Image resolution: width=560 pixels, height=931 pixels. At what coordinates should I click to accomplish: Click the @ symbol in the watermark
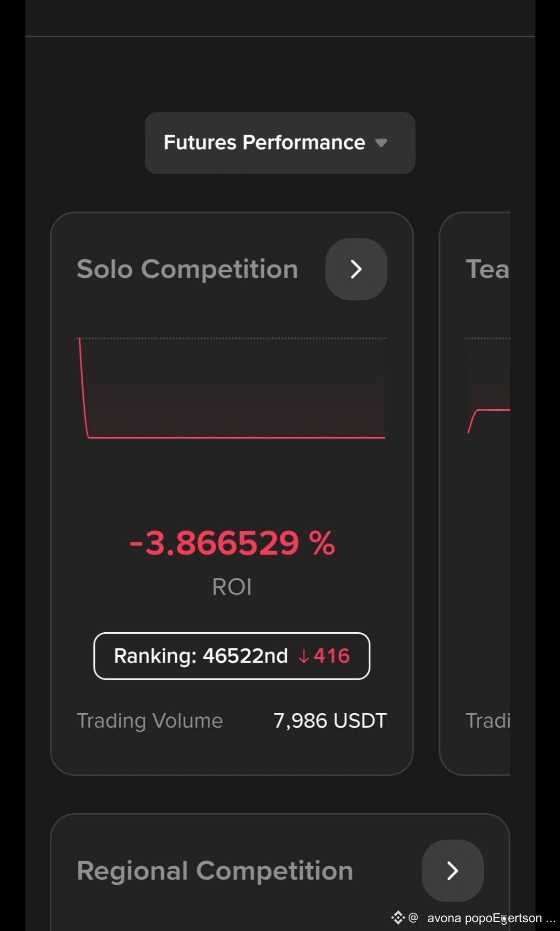point(413,918)
